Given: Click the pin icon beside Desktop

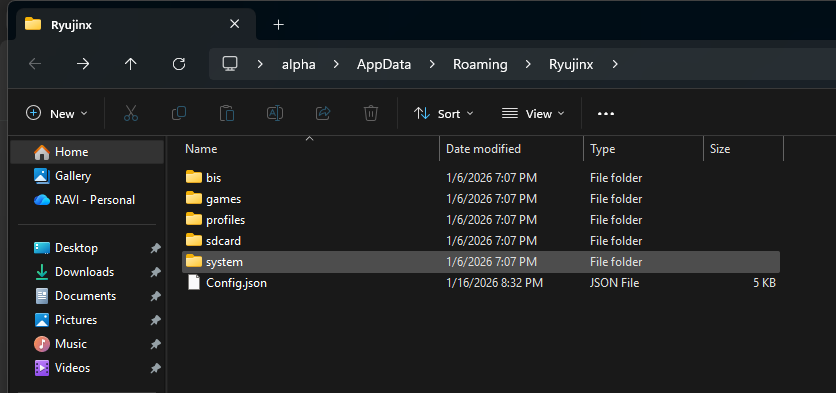Looking at the screenshot, I should click(155, 248).
